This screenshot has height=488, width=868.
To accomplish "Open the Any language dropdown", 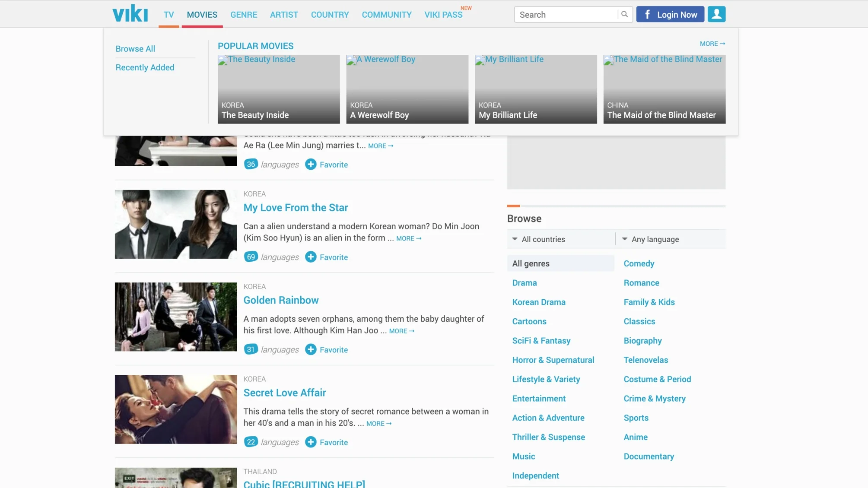I will (x=671, y=239).
